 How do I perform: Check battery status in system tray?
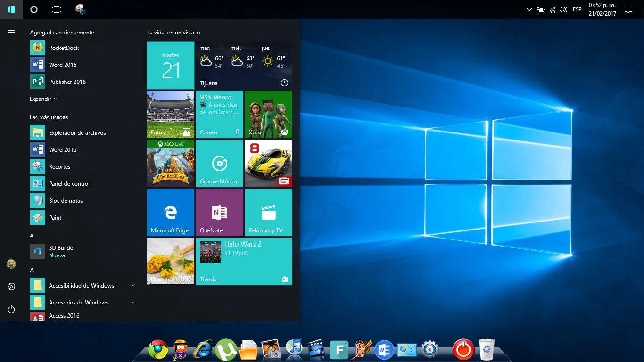(541, 9)
